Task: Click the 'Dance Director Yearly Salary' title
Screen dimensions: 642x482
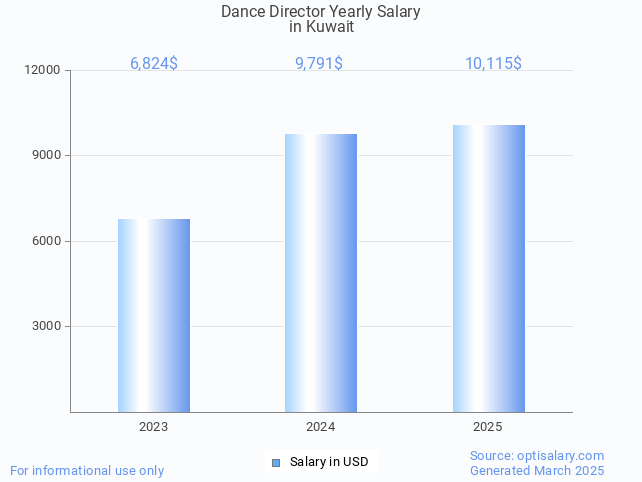Action: click(321, 12)
